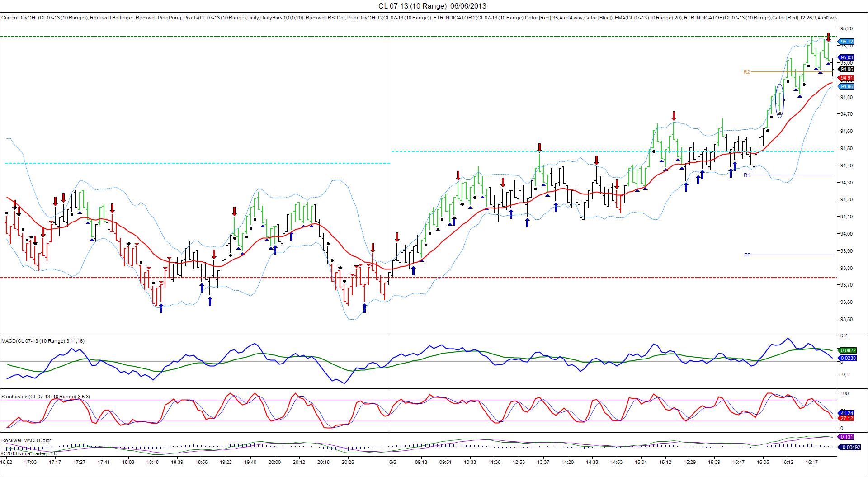The image size is (868, 477).
Task: Click the blue ellipse drawn around a price bar
Action: point(779,100)
